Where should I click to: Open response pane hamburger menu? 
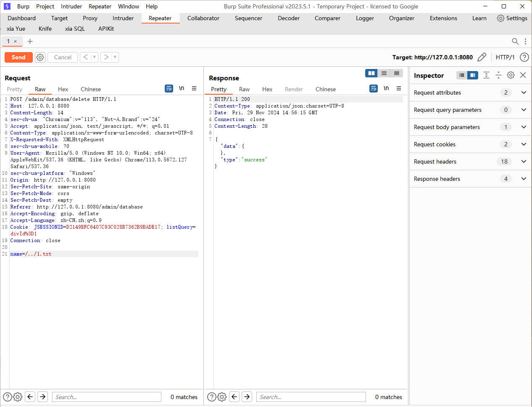[x=399, y=88]
